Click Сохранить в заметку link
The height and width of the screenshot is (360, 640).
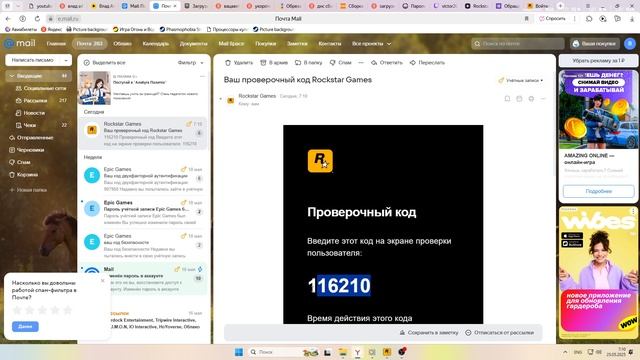(x=429, y=333)
